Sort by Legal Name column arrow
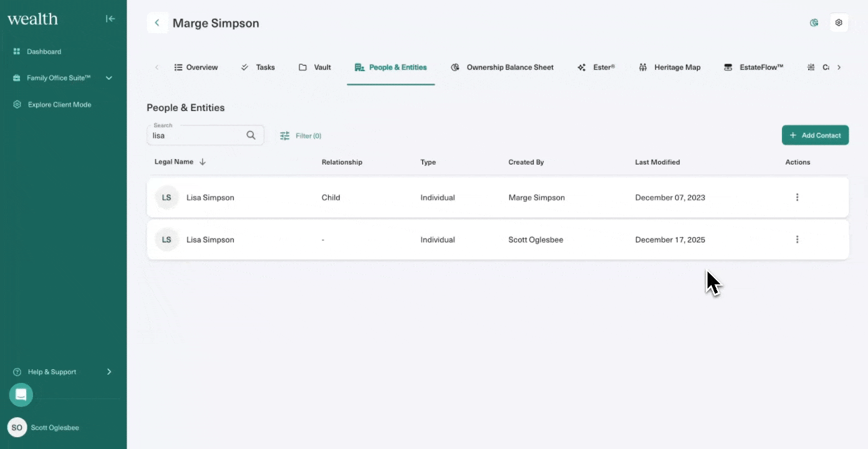868x449 pixels. 203,162
